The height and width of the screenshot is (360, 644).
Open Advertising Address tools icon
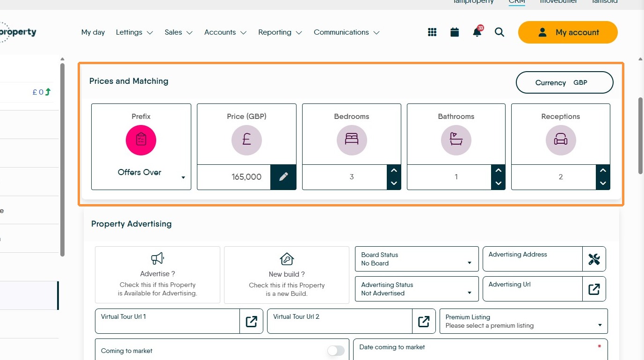coord(594,259)
